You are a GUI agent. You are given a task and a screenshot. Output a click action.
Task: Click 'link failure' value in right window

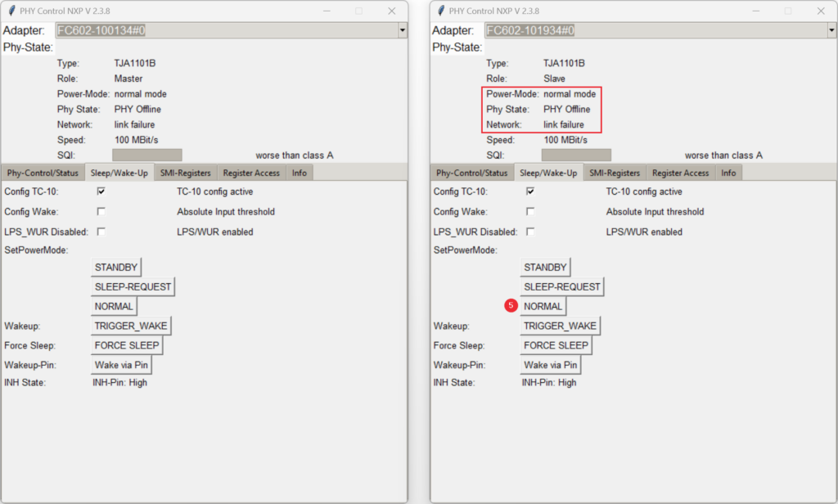tap(563, 124)
